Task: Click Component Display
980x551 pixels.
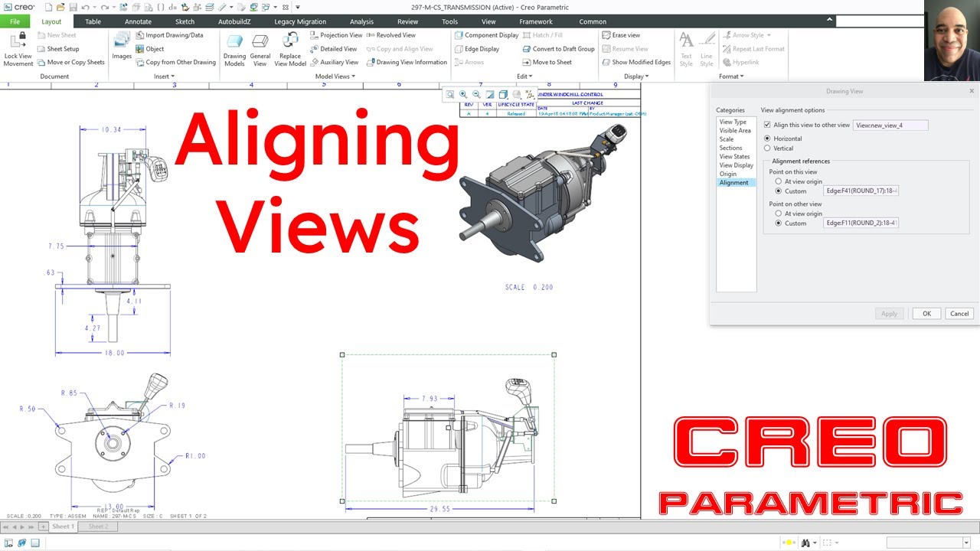Action: point(486,35)
